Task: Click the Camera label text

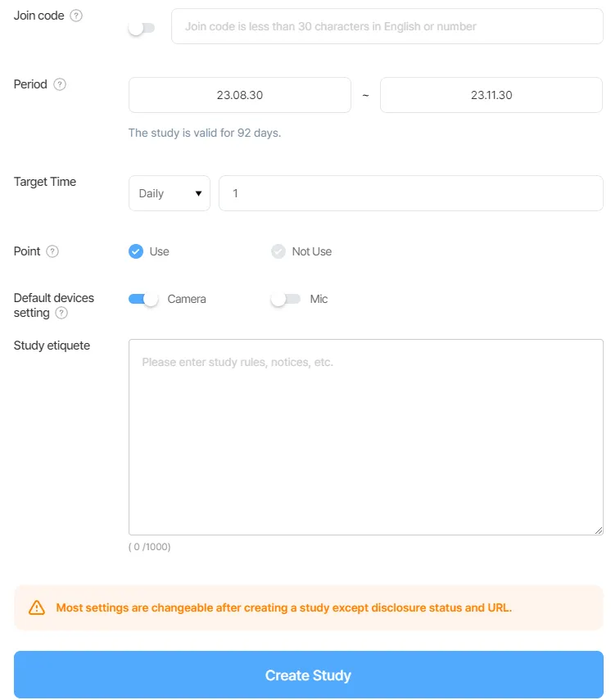Action: point(187,300)
